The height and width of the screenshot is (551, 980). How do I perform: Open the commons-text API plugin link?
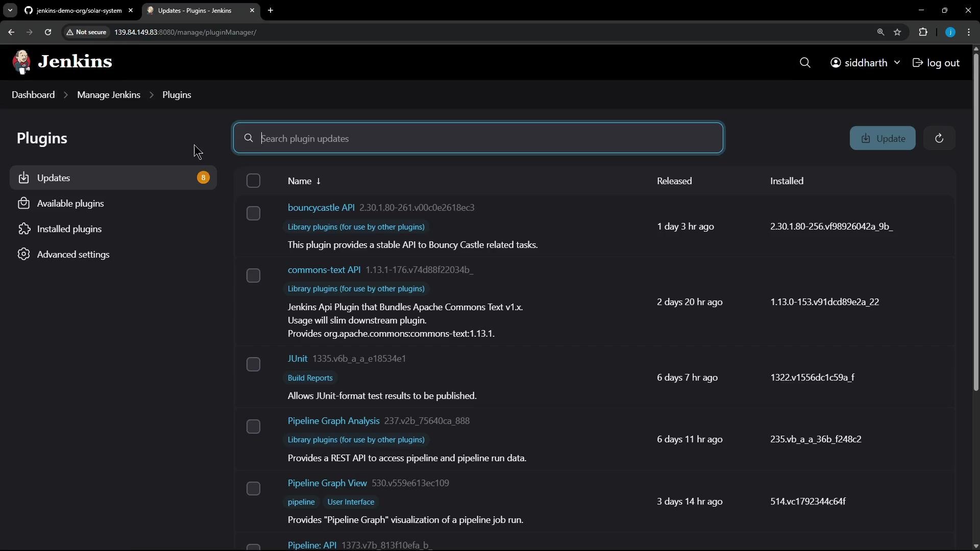pos(324,270)
